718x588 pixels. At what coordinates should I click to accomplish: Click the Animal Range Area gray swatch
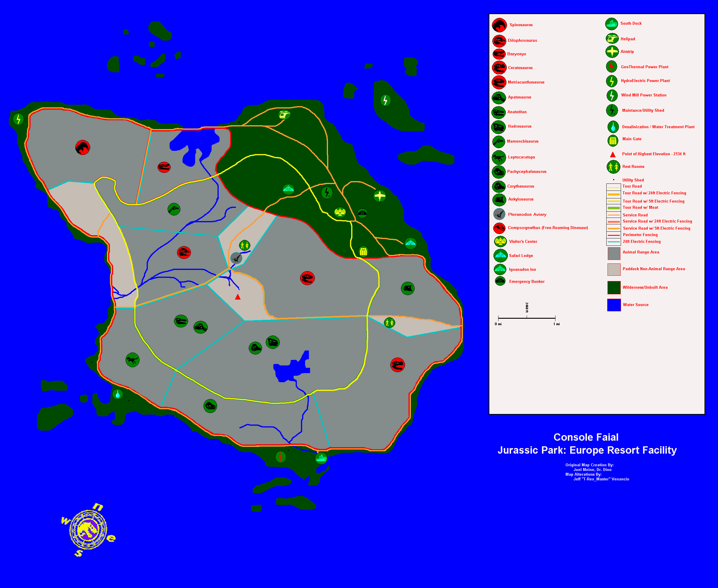click(614, 253)
